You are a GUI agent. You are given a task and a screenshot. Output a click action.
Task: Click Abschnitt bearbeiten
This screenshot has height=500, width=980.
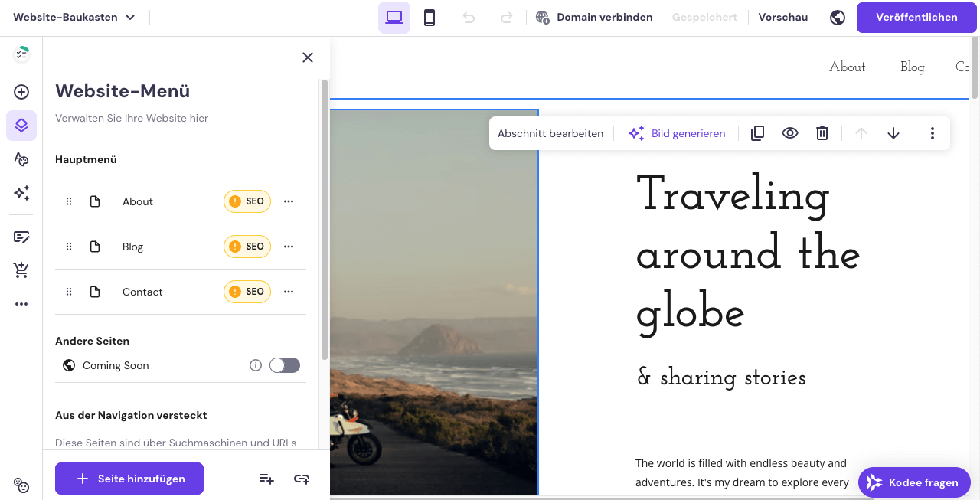point(550,133)
